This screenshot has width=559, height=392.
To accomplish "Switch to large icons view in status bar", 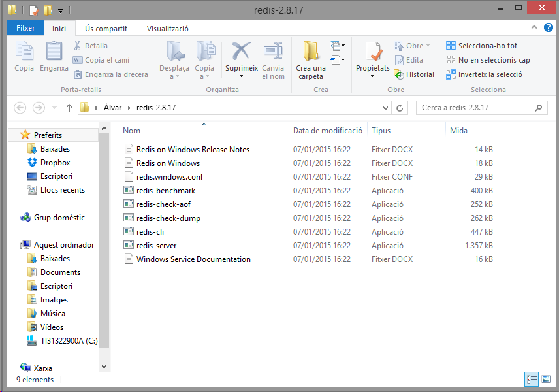I will click(545, 379).
